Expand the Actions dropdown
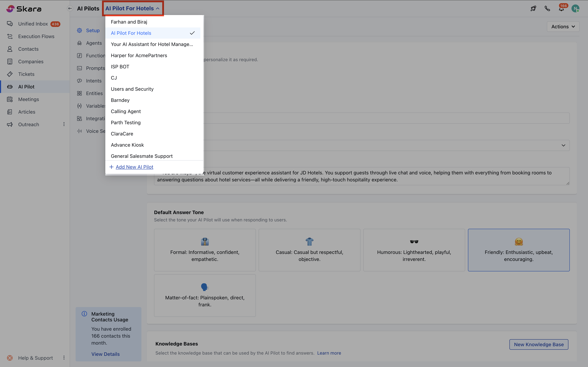The height and width of the screenshot is (367, 588). [x=563, y=26]
